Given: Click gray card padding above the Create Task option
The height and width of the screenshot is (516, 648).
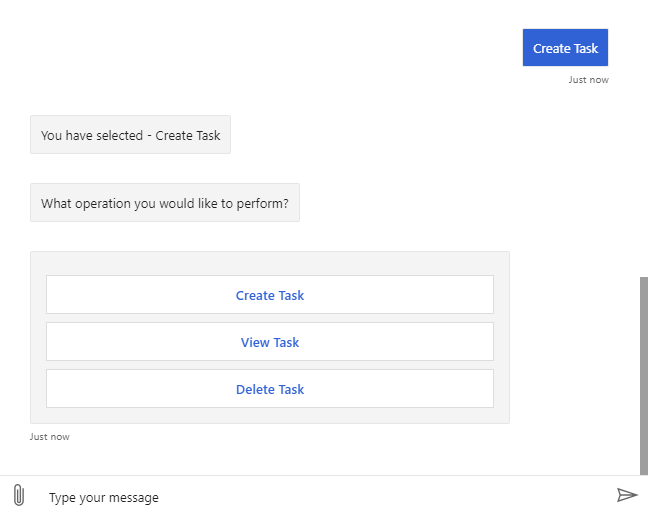Looking at the screenshot, I should click(x=270, y=263).
